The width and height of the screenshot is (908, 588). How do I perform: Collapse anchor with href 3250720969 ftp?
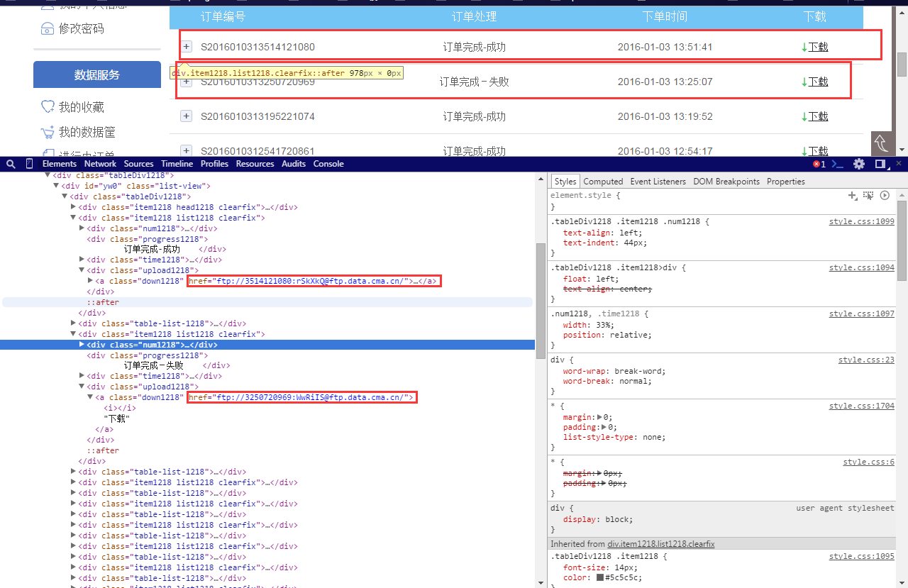[x=91, y=397]
